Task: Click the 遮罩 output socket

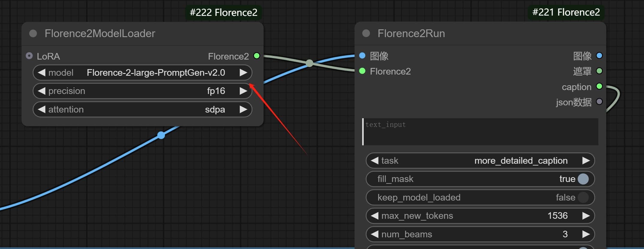Action: 599,71
